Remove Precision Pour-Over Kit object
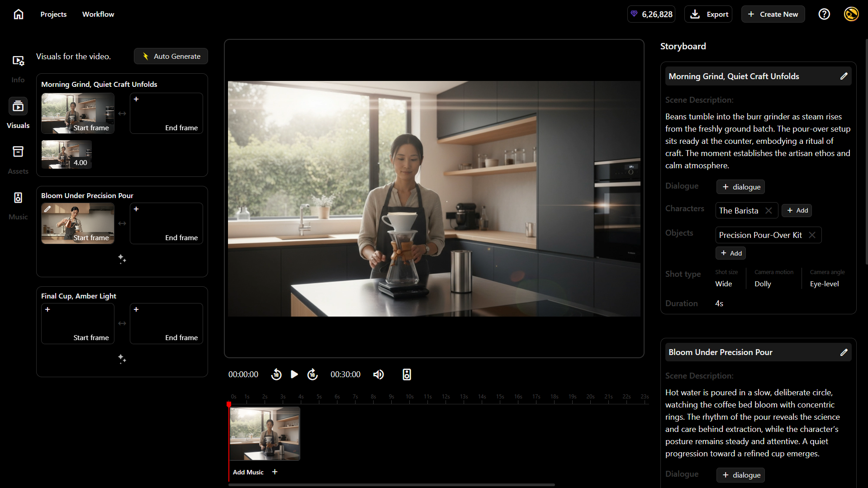 point(812,235)
